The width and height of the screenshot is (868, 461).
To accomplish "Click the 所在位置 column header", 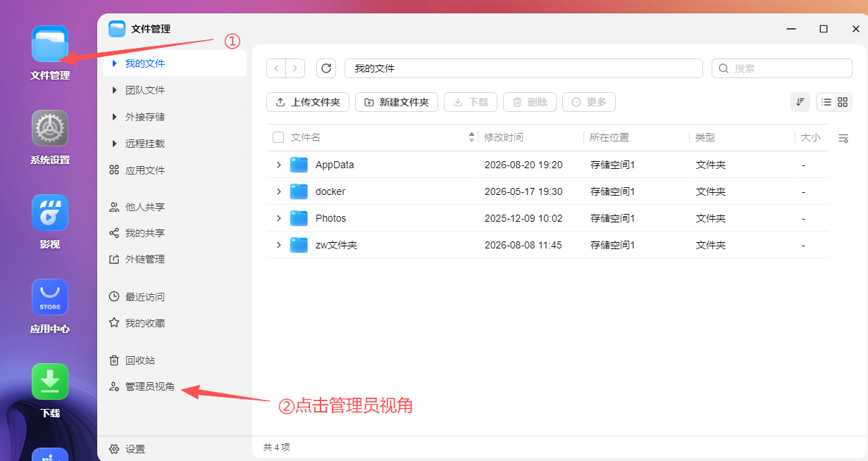I will 609,137.
